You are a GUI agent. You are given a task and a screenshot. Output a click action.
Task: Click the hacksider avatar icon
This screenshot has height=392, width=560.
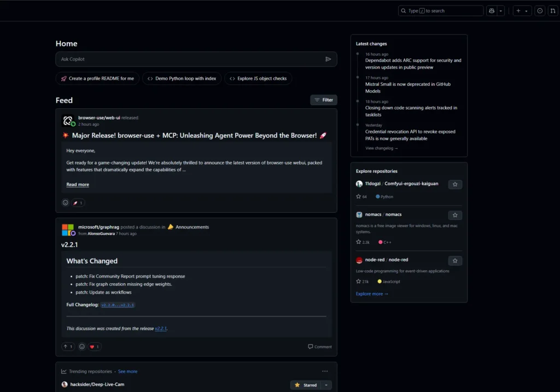click(65, 384)
